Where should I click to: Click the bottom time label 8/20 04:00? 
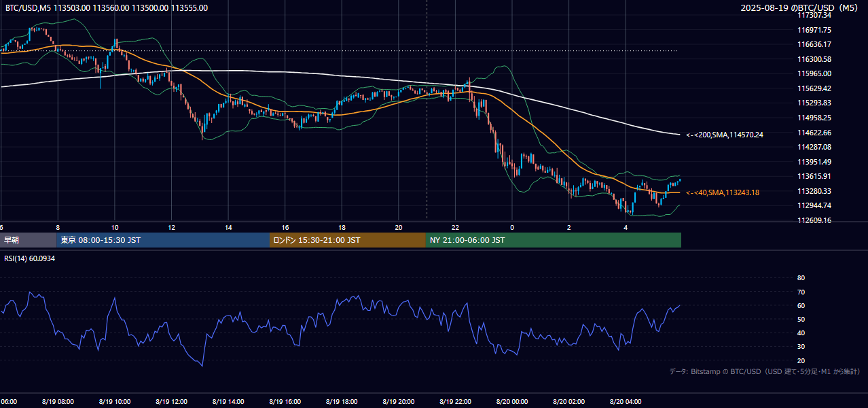[x=626, y=402]
